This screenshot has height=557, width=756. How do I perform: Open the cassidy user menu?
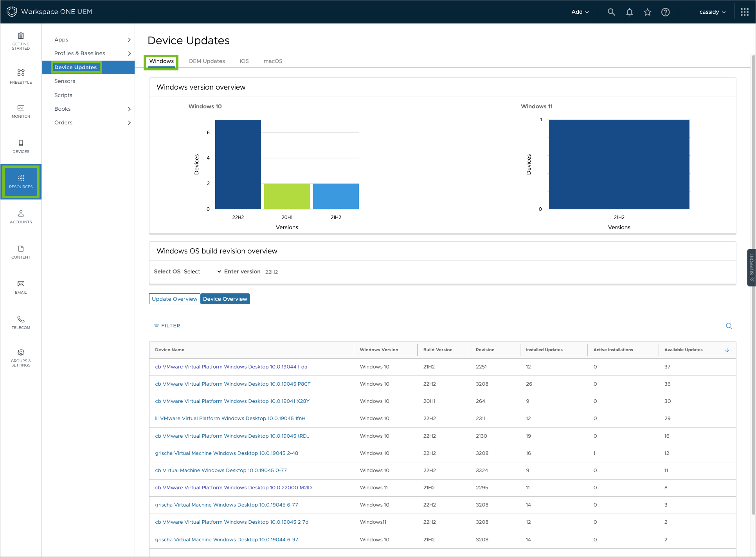(x=712, y=12)
